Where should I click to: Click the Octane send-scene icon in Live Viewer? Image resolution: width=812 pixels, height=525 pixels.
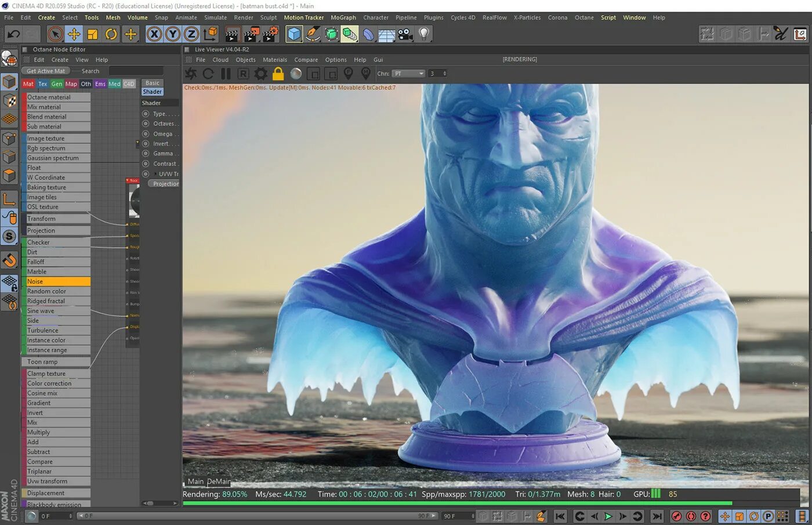click(191, 74)
